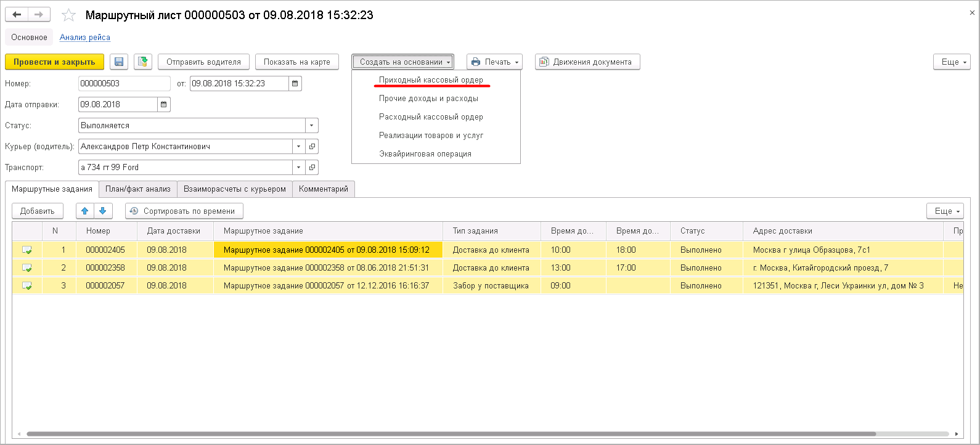Click status icon in row 000002057
980x445 pixels.
coord(27,285)
